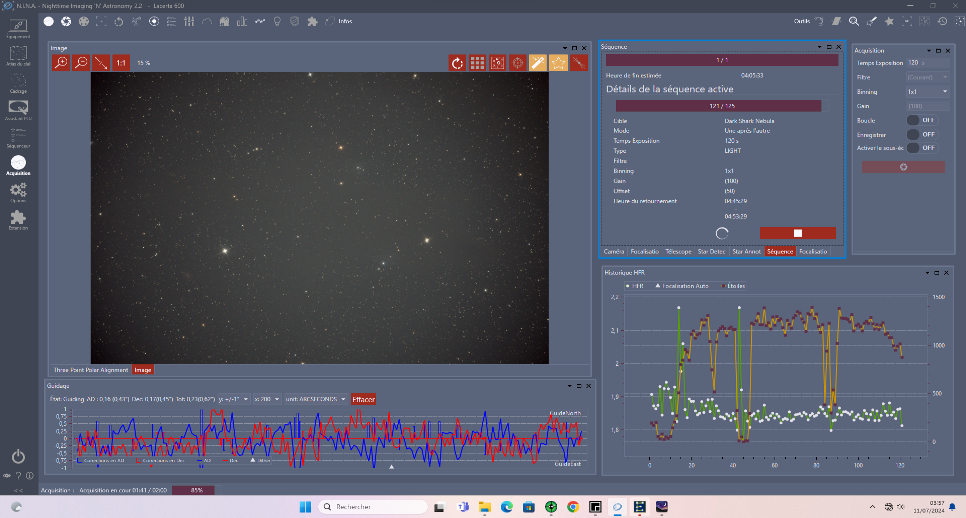Open the Options gear in left sidebar
The width and height of the screenshot is (966, 518).
(x=18, y=191)
